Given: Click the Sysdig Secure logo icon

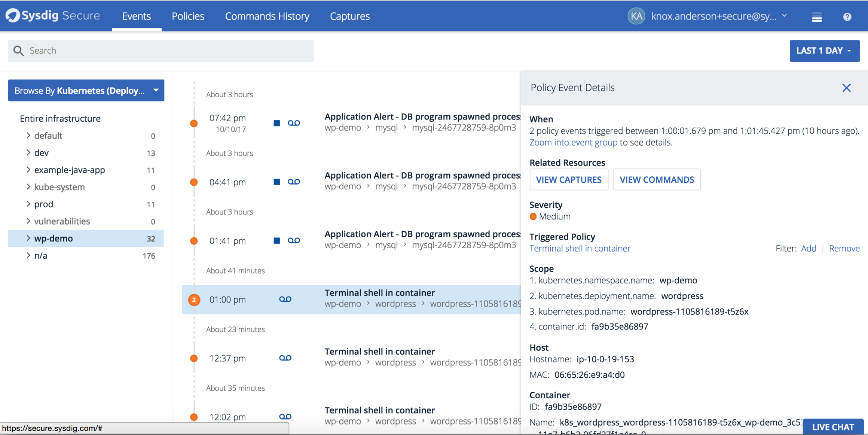Looking at the screenshot, I should pyautogui.click(x=13, y=16).
